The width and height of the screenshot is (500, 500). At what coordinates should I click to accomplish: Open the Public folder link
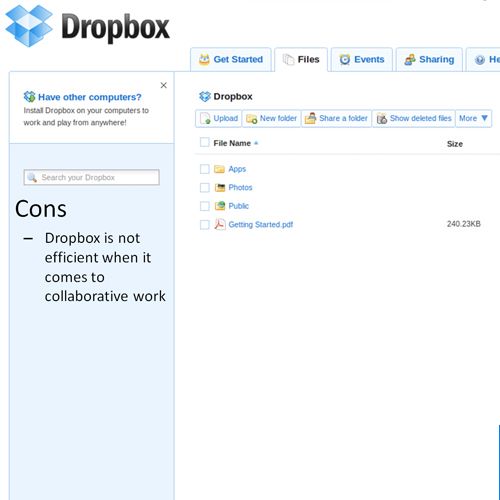(x=239, y=206)
